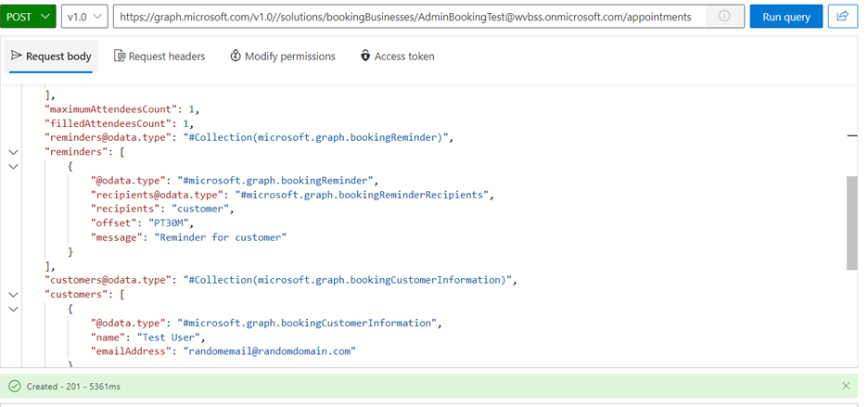Click the Request headers document icon
The width and height of the screenshot is (868, 407).
tap(120, 56)
